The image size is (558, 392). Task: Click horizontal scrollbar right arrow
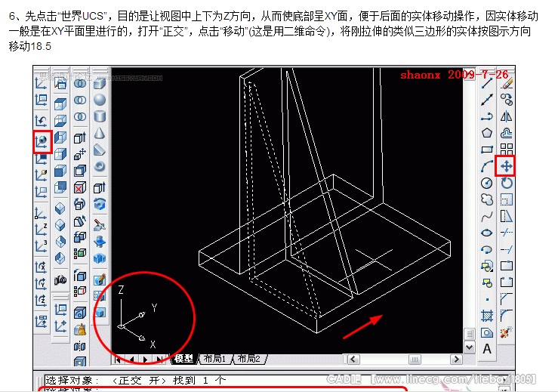pyautogui.click(x=456, y=359)
